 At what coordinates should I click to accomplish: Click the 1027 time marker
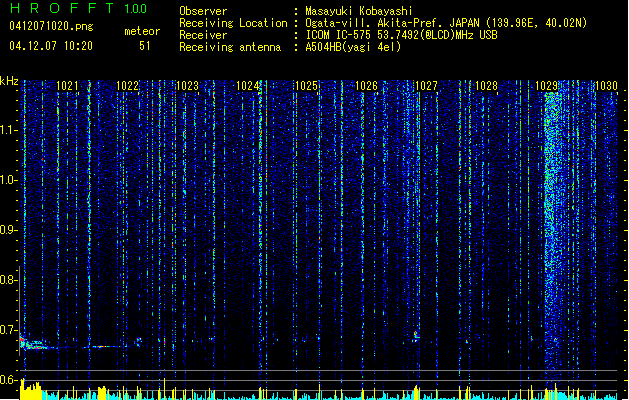[426, 86]
